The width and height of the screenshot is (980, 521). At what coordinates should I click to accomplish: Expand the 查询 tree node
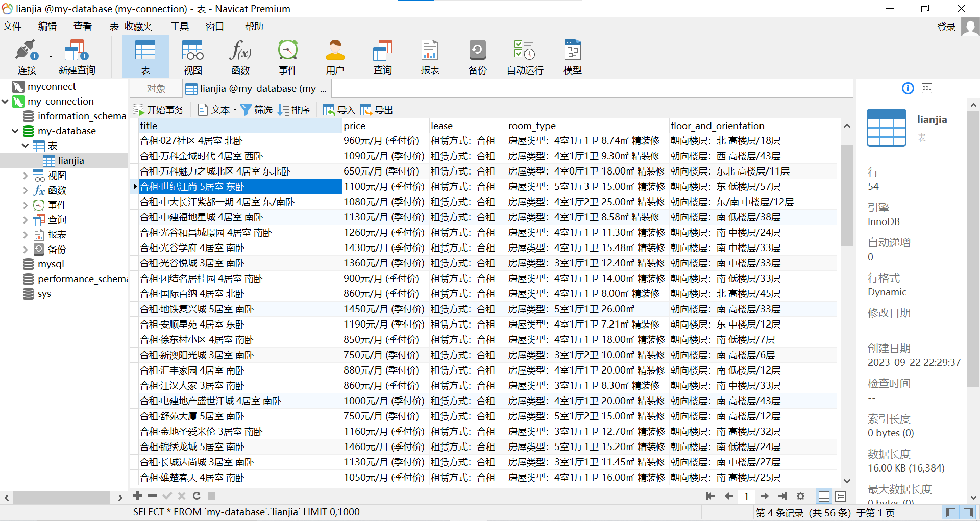click(x=26, y=220)
